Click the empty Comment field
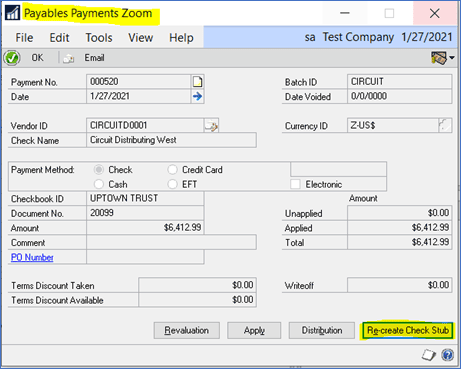 pos(171,242)
